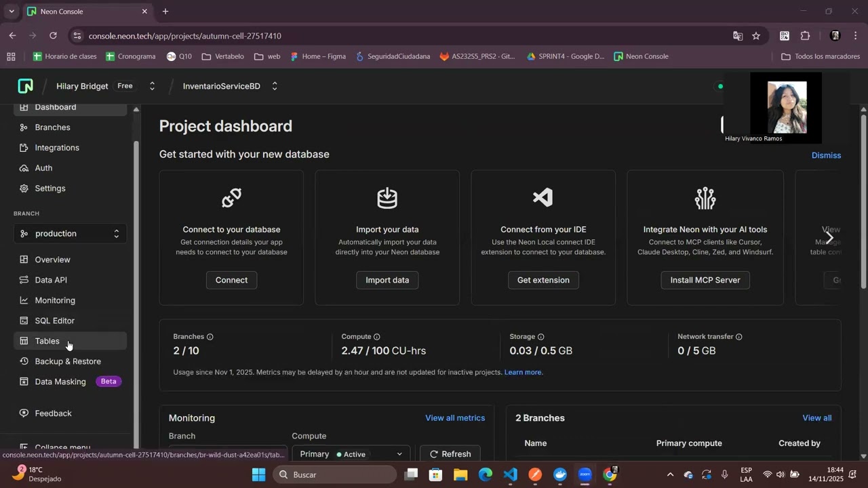
Task: Open the Horario de clases bookmark
Action: (x=64, y=56)
